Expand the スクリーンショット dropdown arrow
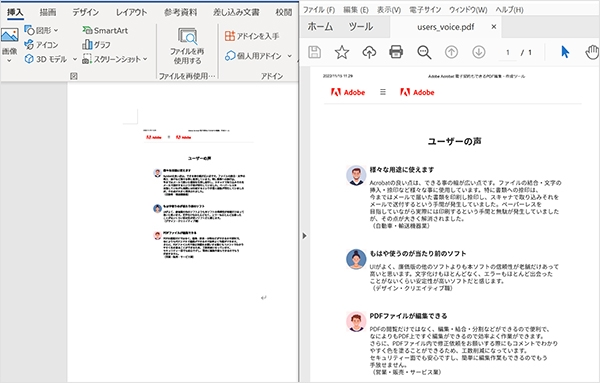Screen dimensions: 600x383 [x=145, y=59]
